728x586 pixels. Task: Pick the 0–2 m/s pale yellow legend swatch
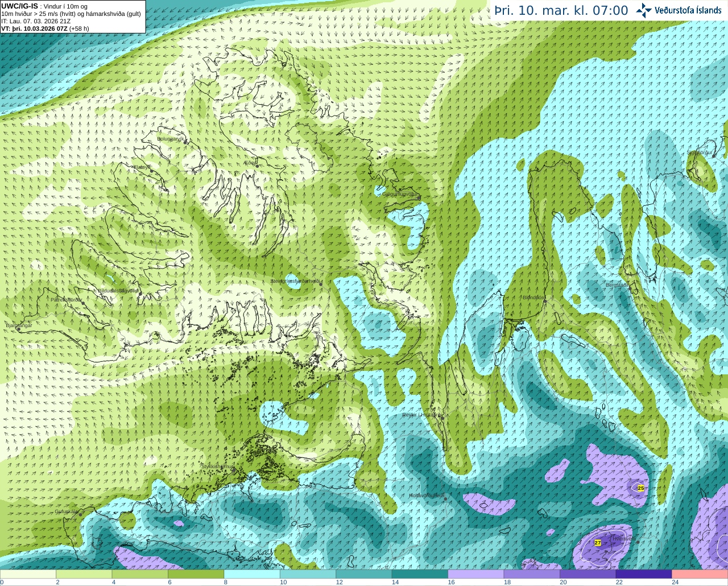28,574
